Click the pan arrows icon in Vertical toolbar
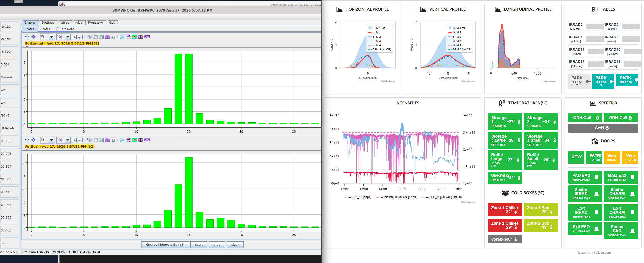The height and width of the screenshot is (263, 644). [27, 140]
